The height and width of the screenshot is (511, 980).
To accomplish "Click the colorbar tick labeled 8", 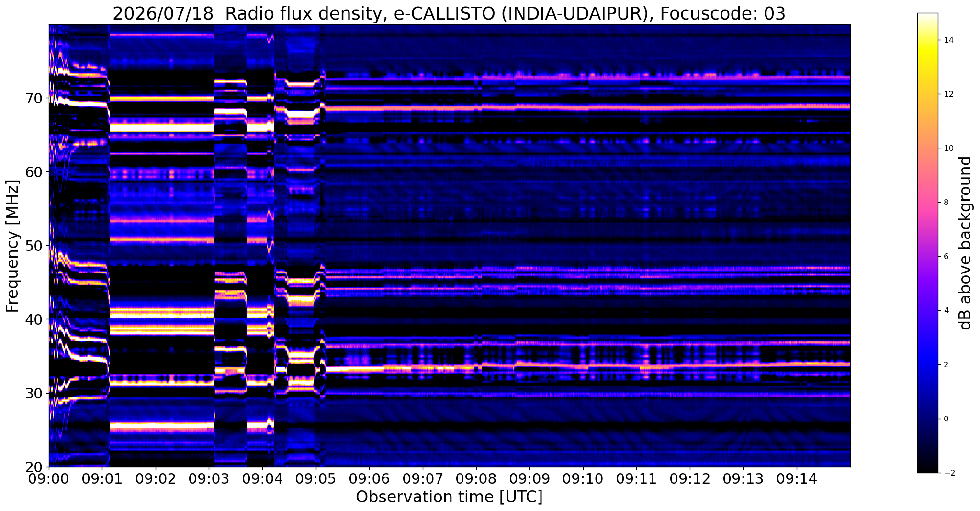I will pyautogui.click(x=946, y=203).
